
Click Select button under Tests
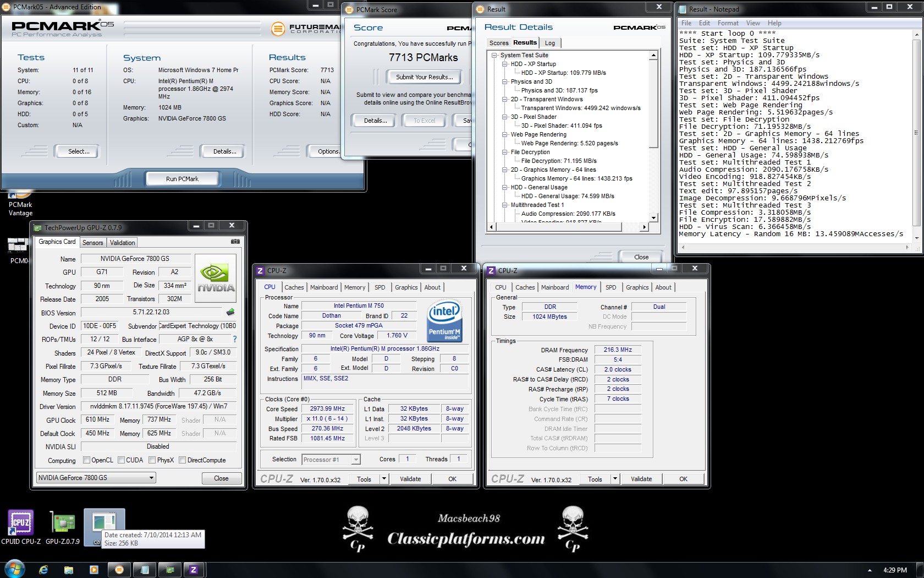(x=79, y=151)
